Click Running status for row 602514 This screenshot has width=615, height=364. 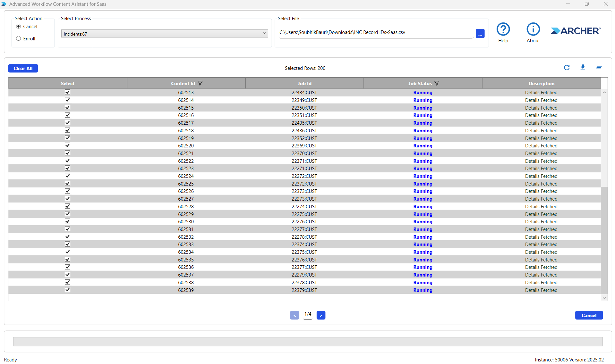point(423,100)
